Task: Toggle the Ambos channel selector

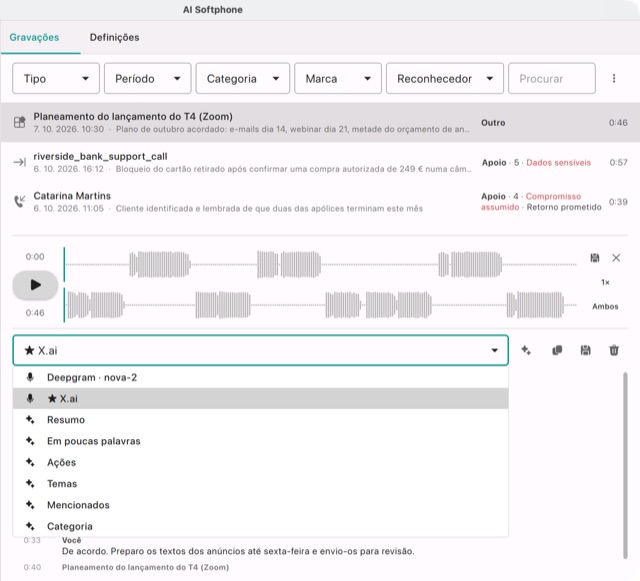Action: pos(605,306)
